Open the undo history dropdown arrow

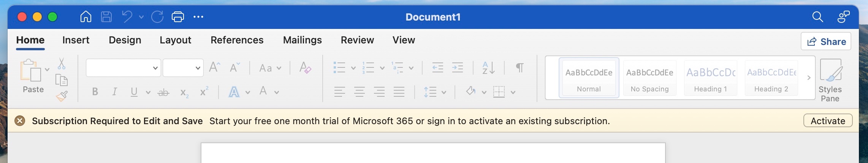point(141,17)
